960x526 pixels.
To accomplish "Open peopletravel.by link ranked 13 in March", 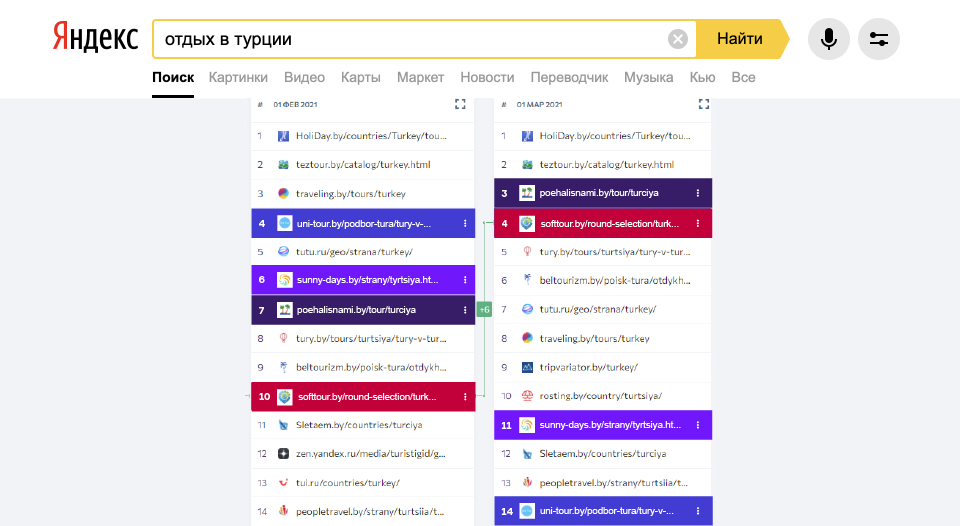I will click(x=613, y=483).
